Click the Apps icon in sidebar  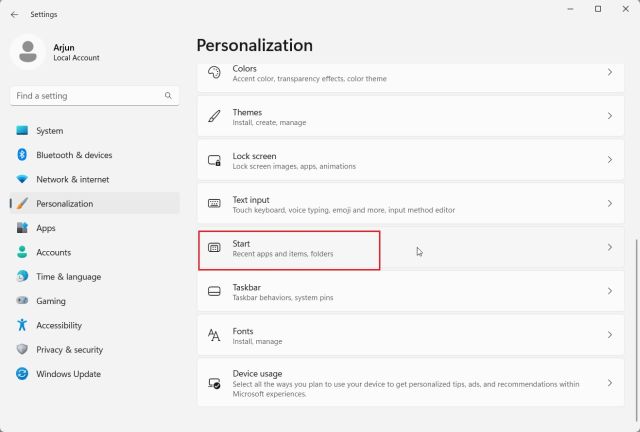coord(22,228)
